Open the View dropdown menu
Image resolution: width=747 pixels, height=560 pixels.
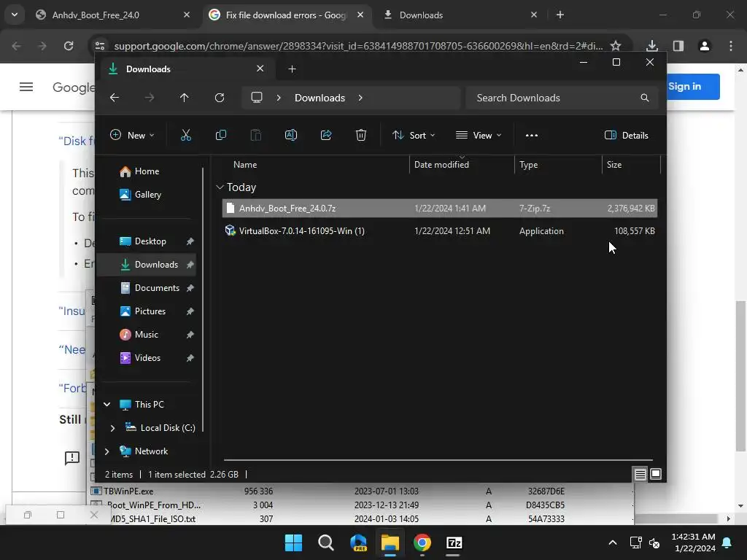pyautogui.click(x=479, y=135)
